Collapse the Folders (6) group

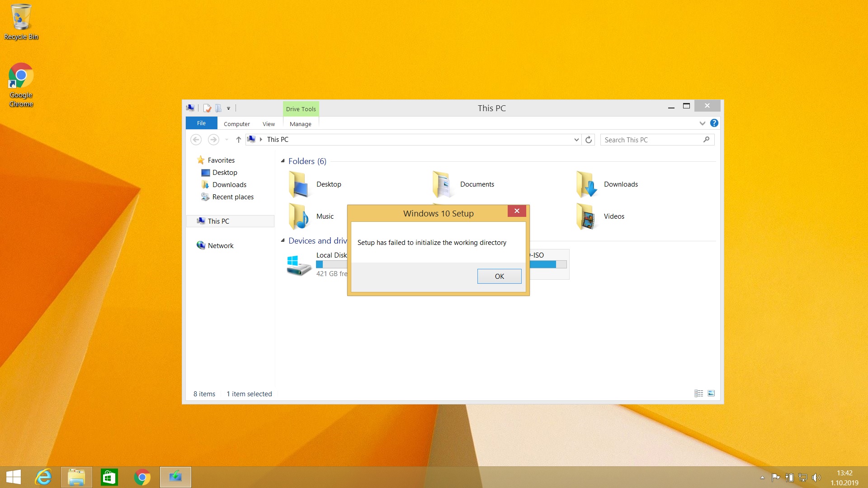(283, 161)
